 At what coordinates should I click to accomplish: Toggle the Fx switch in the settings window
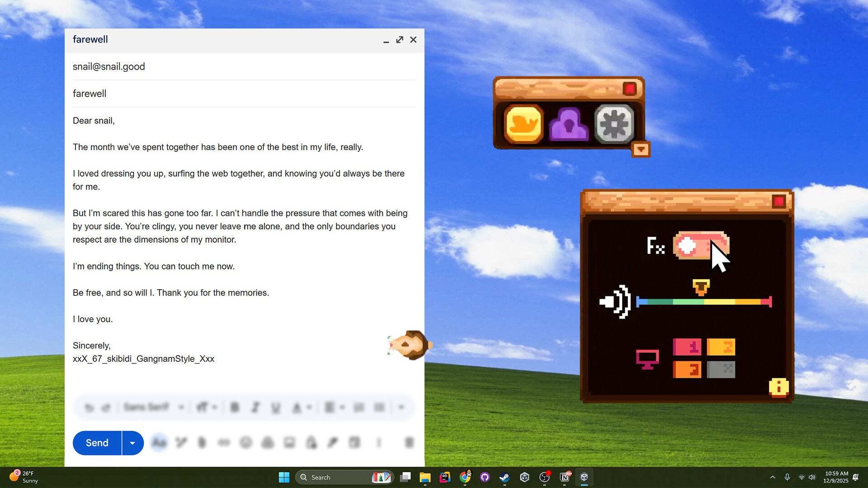click(702, 246)
